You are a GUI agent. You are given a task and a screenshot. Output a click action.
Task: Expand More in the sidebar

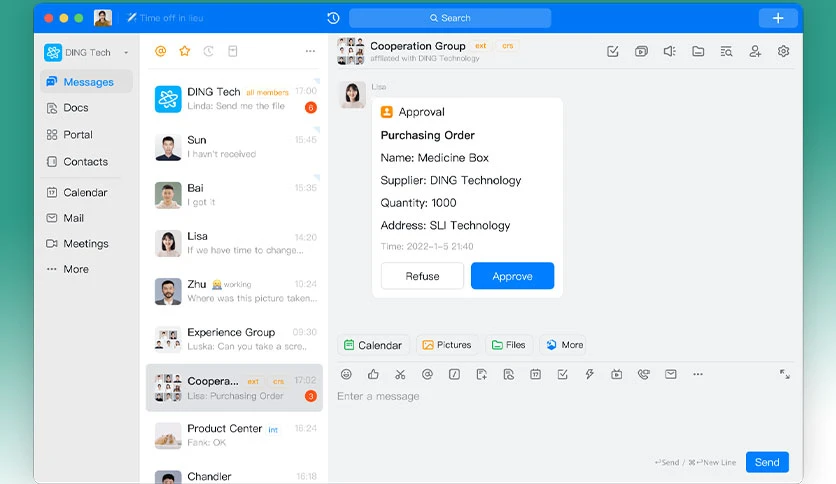[x=68, y=269]
